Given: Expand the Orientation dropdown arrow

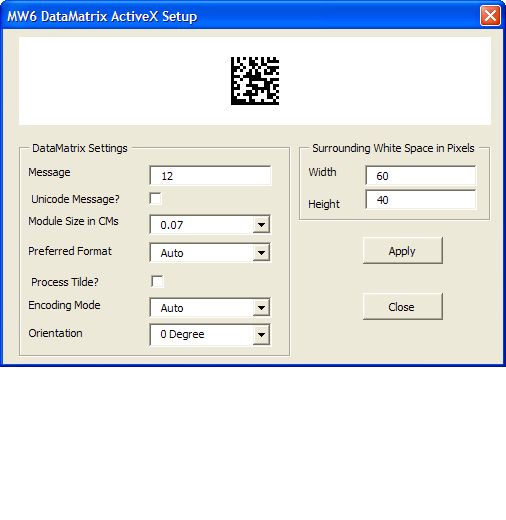Looking at the screenshot, I should (x=261, y=334).
